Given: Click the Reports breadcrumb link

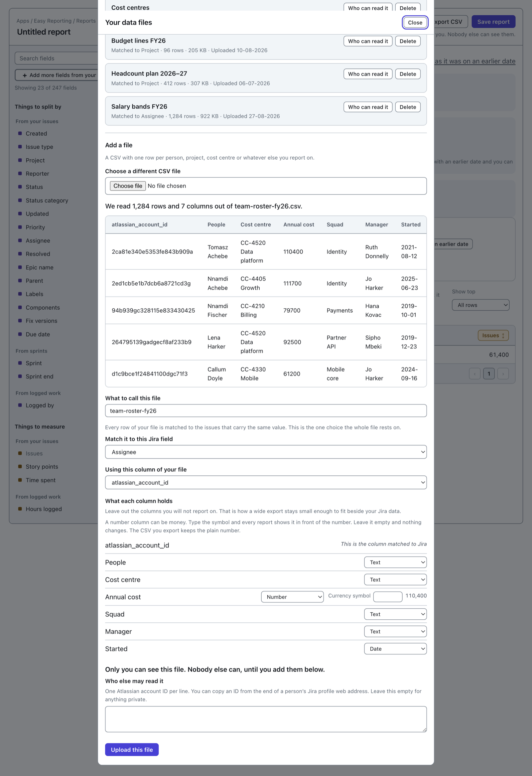Looking at the screenshot, I should 86,21.
